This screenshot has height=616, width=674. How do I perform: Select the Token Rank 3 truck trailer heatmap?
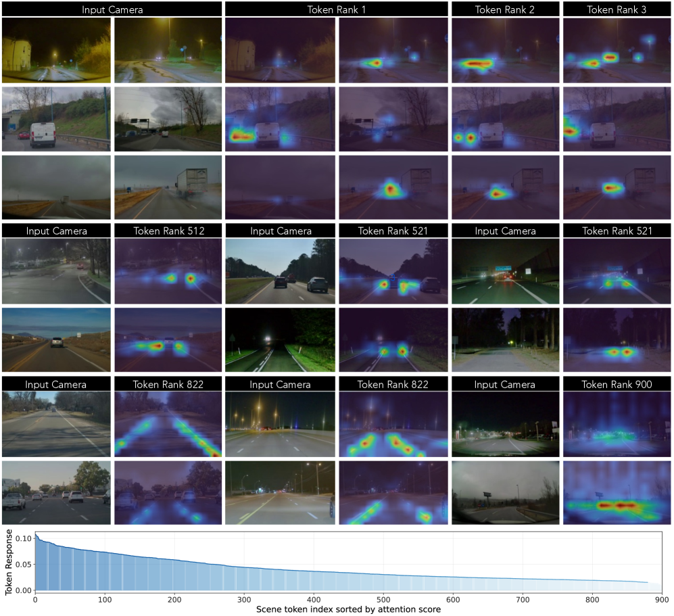pos(617,187)
